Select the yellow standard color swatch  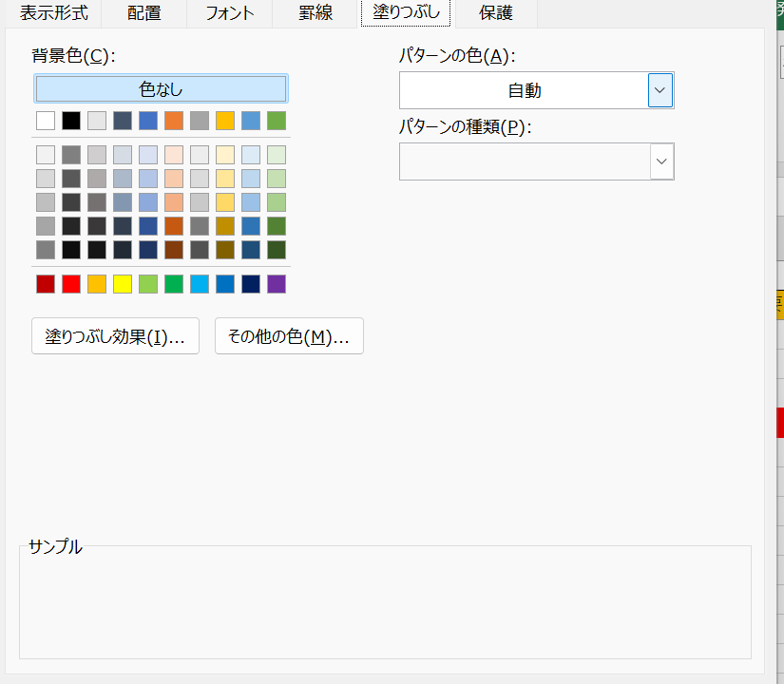click(x=123, y=284)
